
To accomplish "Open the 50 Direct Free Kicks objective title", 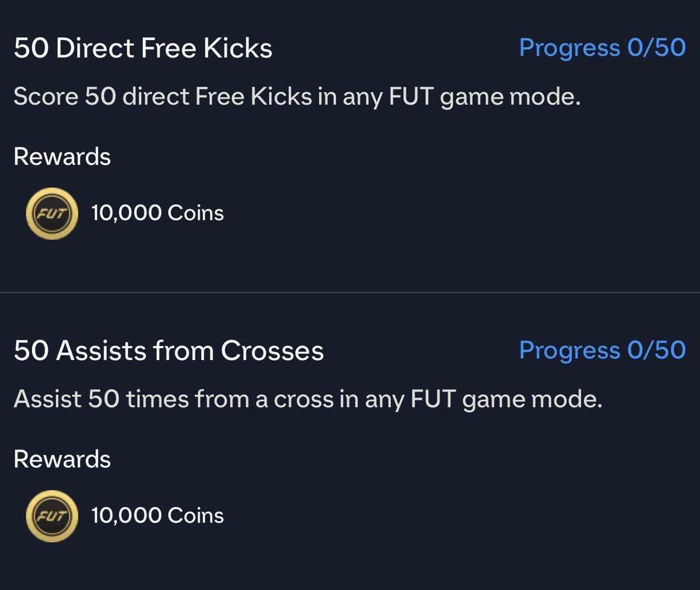I will coord(143,48).
